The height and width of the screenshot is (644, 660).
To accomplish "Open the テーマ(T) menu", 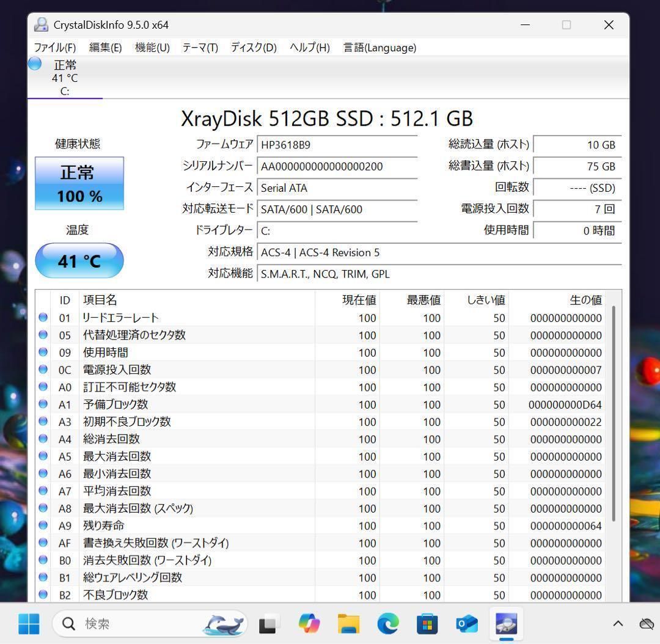I will tap(199, 48).
